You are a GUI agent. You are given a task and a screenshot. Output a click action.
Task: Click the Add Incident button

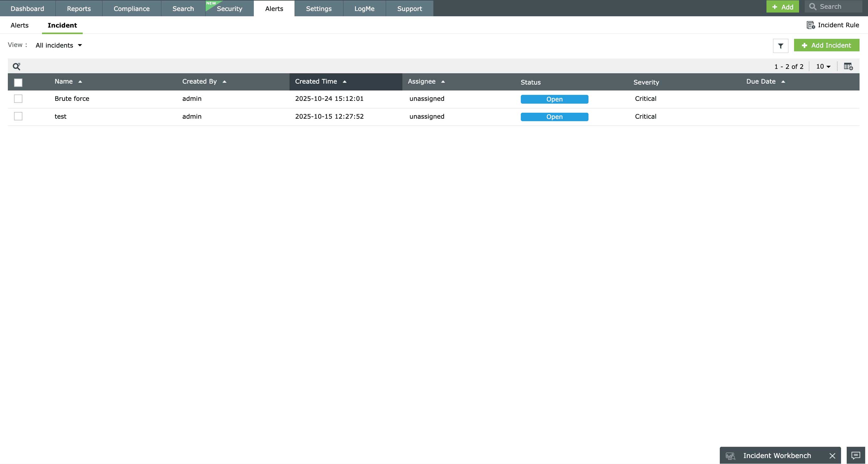point(826,45)
